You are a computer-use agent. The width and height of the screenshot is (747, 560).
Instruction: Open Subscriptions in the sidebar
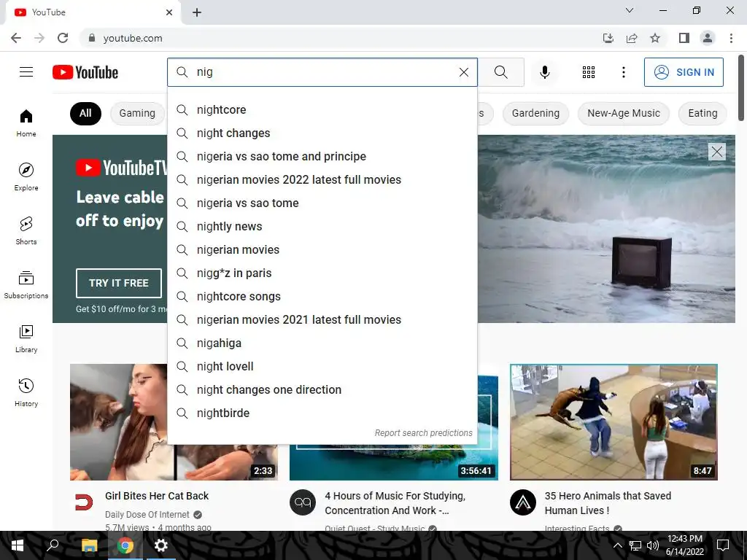tap(26, 285)
